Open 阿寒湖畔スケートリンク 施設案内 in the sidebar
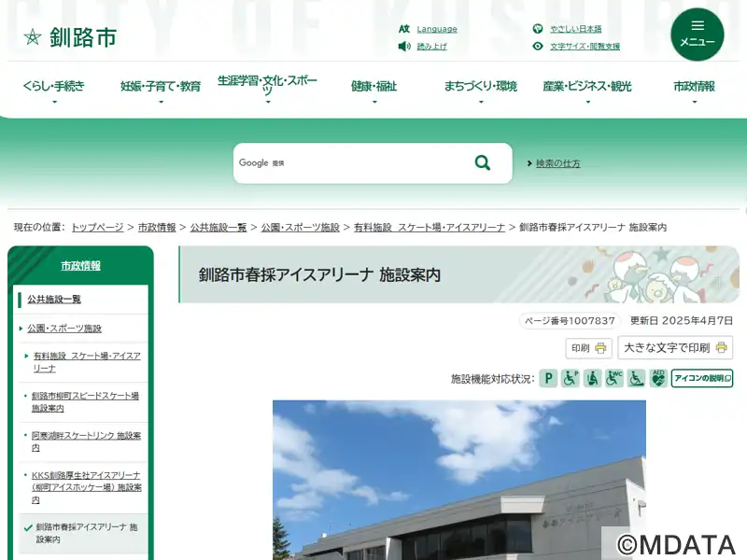This screenshot has height=560, width=747. (86, 441)
